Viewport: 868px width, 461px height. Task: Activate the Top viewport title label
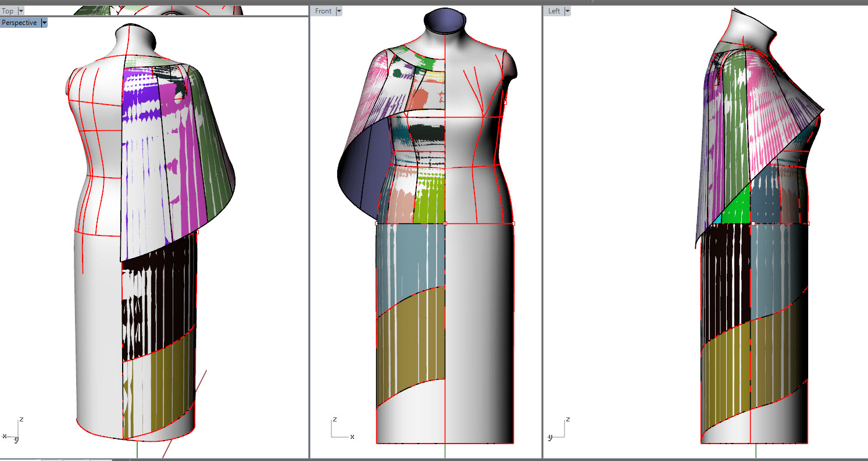[x=8, y=11]
